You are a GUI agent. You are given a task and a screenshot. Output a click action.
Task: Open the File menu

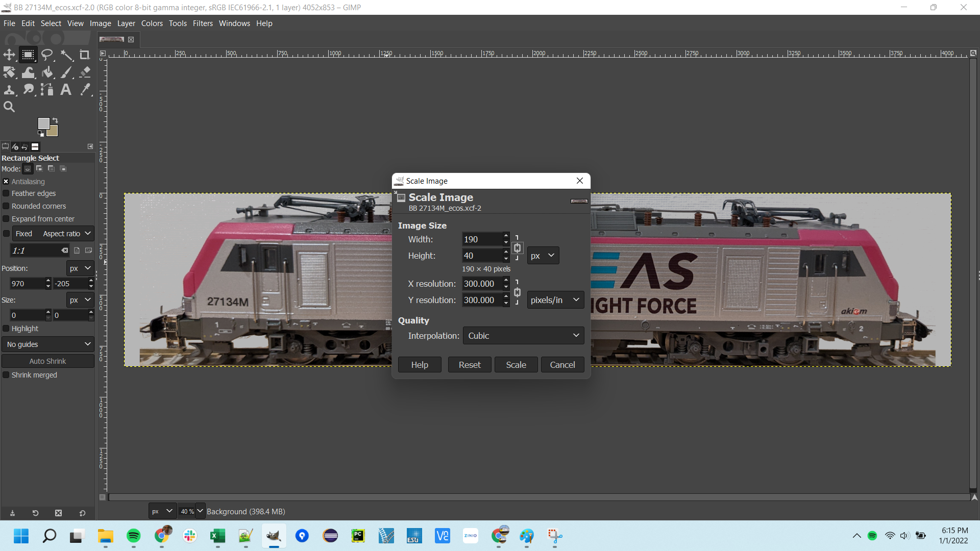click(9, 23)
